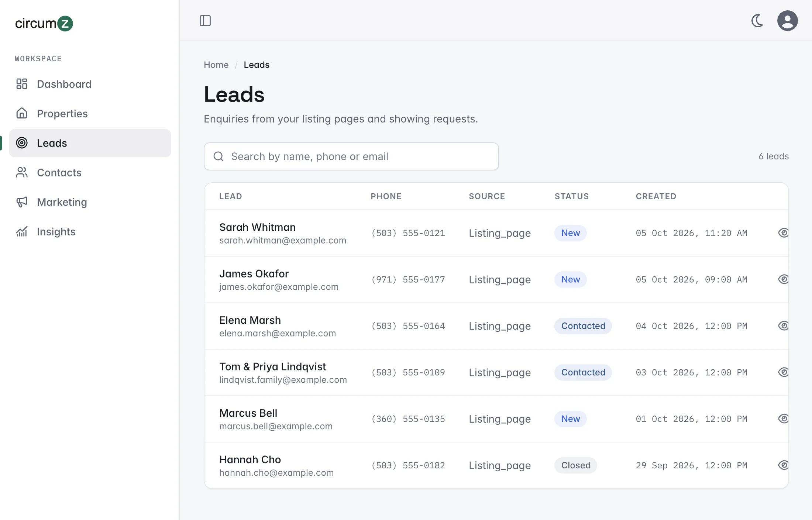
Task: Click hannah.cho@example.com email
Action: click(x=276, y=473)
